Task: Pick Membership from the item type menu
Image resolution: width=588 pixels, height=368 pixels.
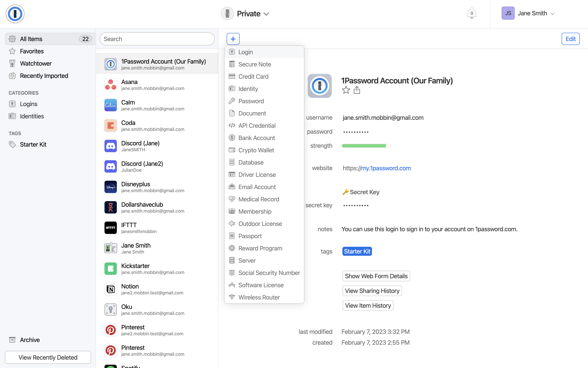Action: (x=264, y=212)
